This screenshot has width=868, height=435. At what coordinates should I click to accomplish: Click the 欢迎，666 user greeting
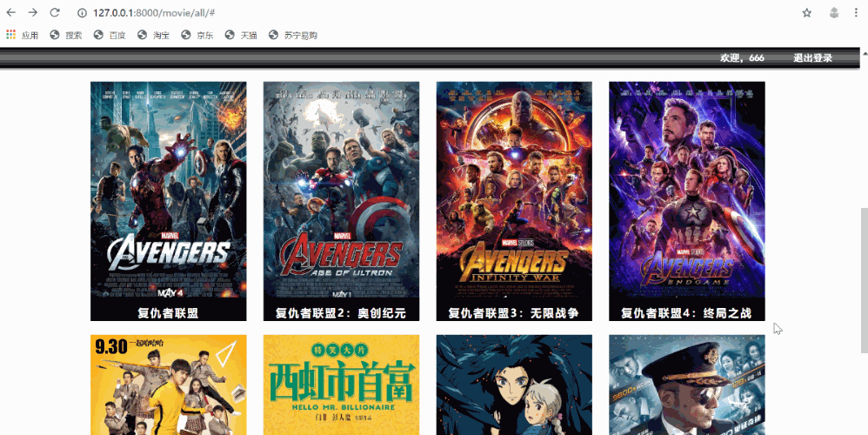[x=742, y=57]
